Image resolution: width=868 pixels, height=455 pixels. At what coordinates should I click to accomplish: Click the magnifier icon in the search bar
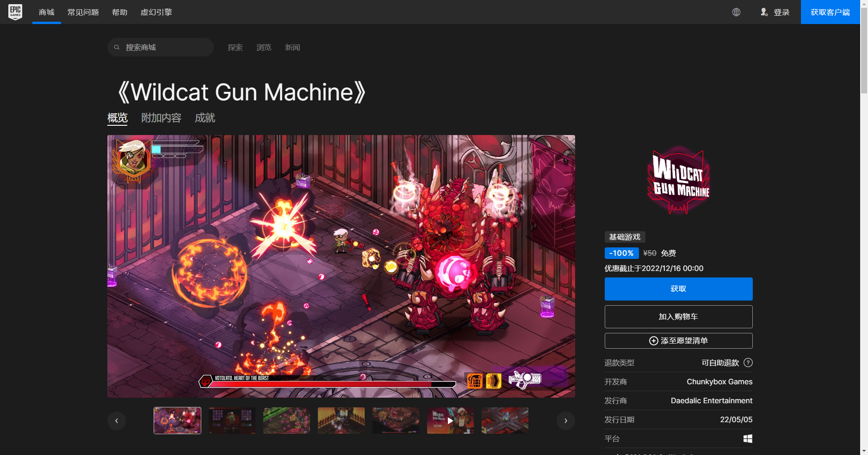(x=117, y=47)
